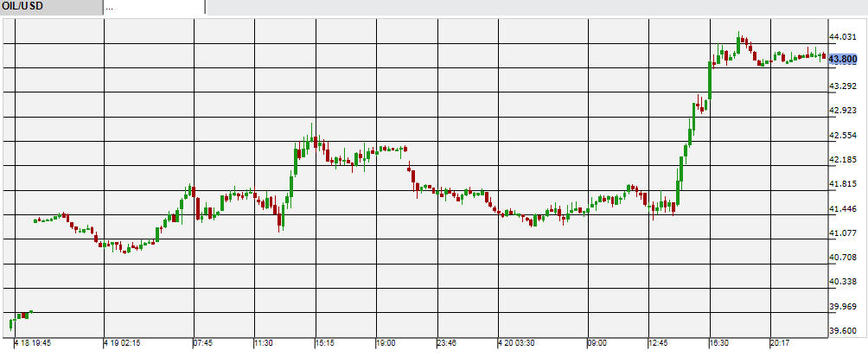Viewport: 868px width, 357px height.
Task: Select the '4 19 02:15' time marker
Action: (x=122, y=343)
